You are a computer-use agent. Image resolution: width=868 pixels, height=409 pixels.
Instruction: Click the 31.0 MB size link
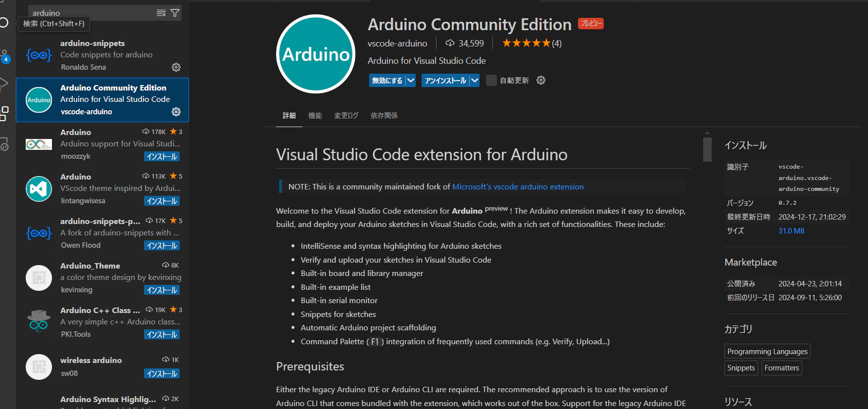791,230
